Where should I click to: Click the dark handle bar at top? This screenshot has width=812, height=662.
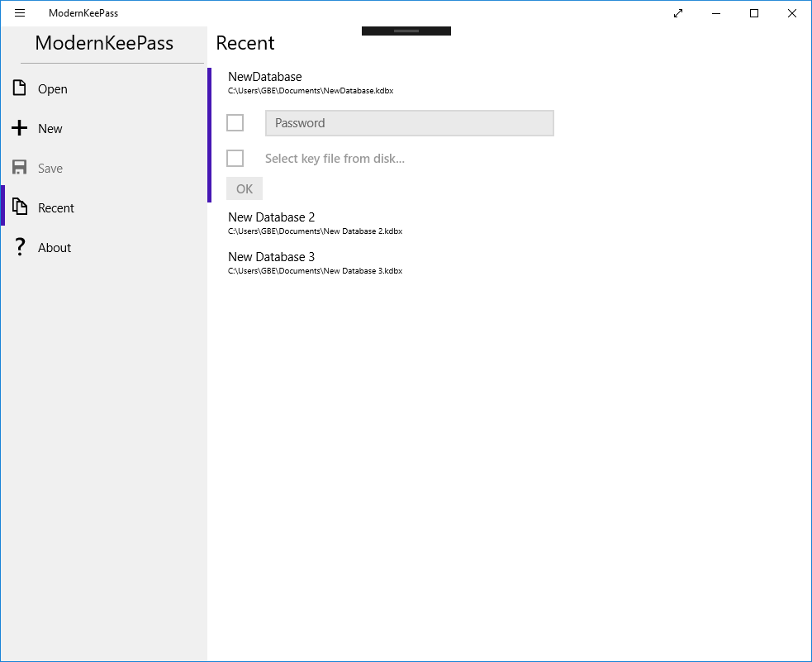click(x=406, y=31)
